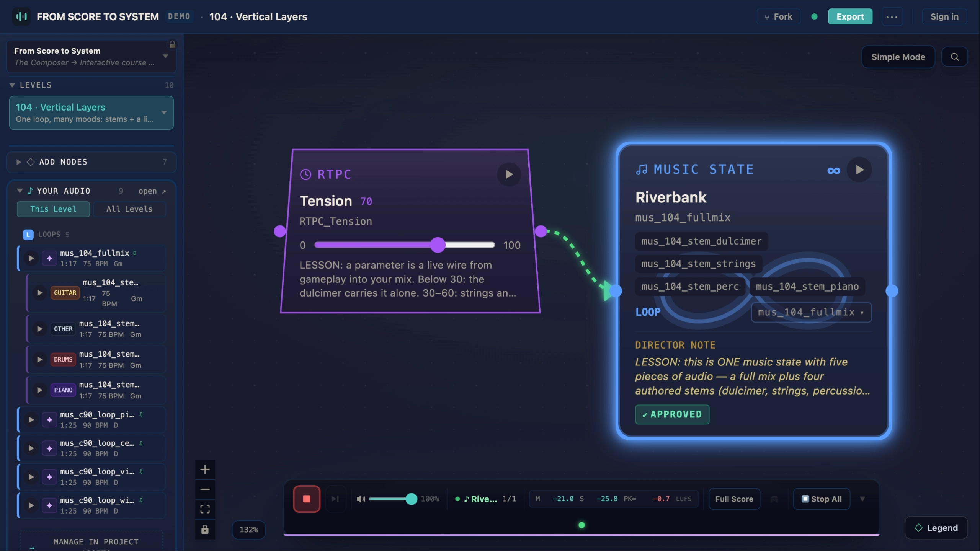980x551 pixels.
Task: Switch to the All Levels tab
Action: 129,209
